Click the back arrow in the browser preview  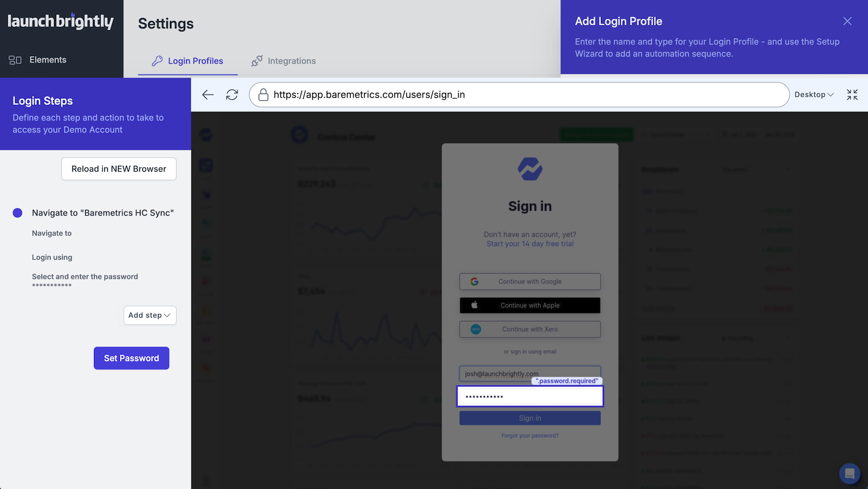click(207, 95)
